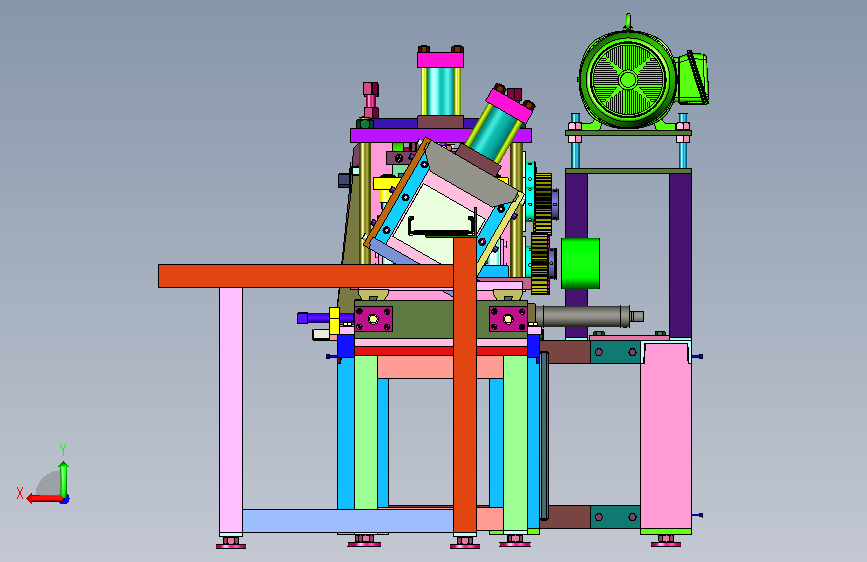Select the orange vertical post

(x=465, y=385)
